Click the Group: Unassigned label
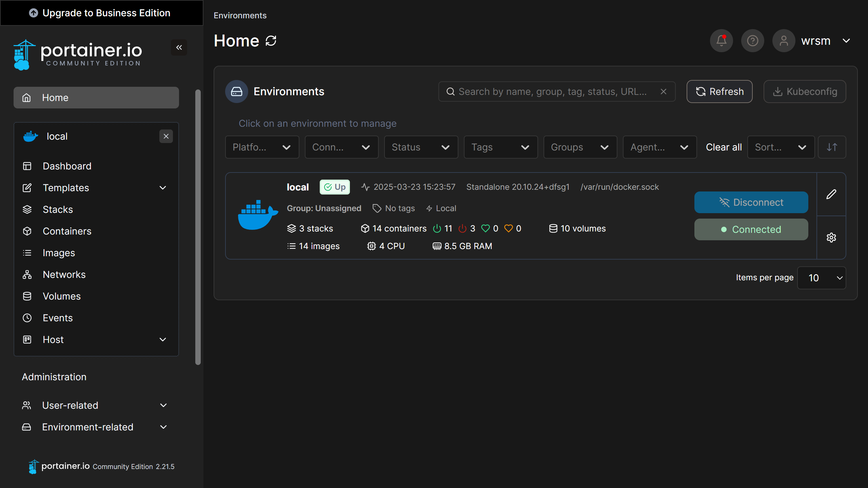This screenshot has height=488, width=868. (x=324, y=208)
